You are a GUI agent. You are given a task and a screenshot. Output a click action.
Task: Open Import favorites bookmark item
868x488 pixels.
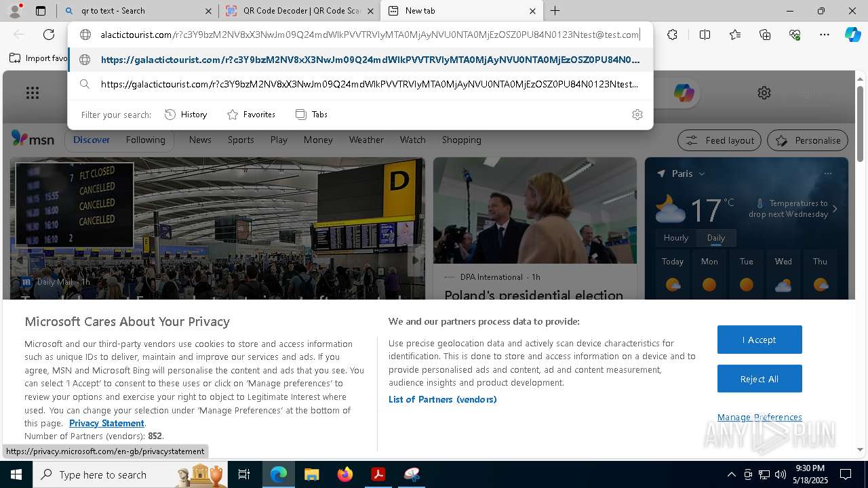(x=39, y=58)
